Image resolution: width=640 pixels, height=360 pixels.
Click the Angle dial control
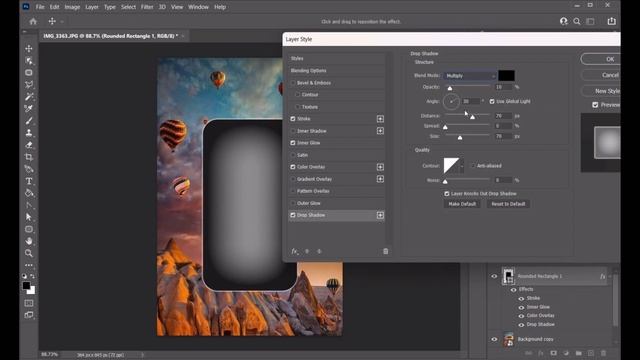(451, 102)
